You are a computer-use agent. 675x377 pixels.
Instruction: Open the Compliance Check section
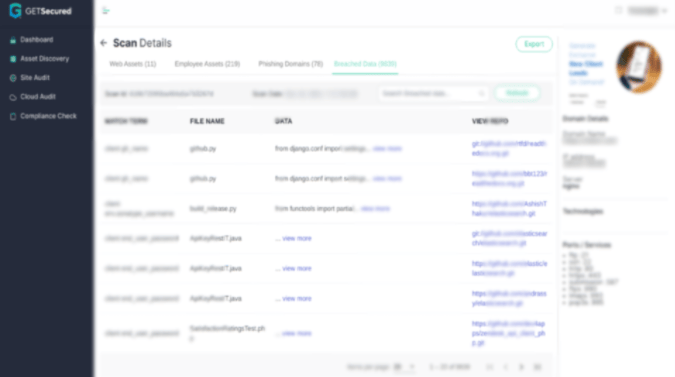48,116
